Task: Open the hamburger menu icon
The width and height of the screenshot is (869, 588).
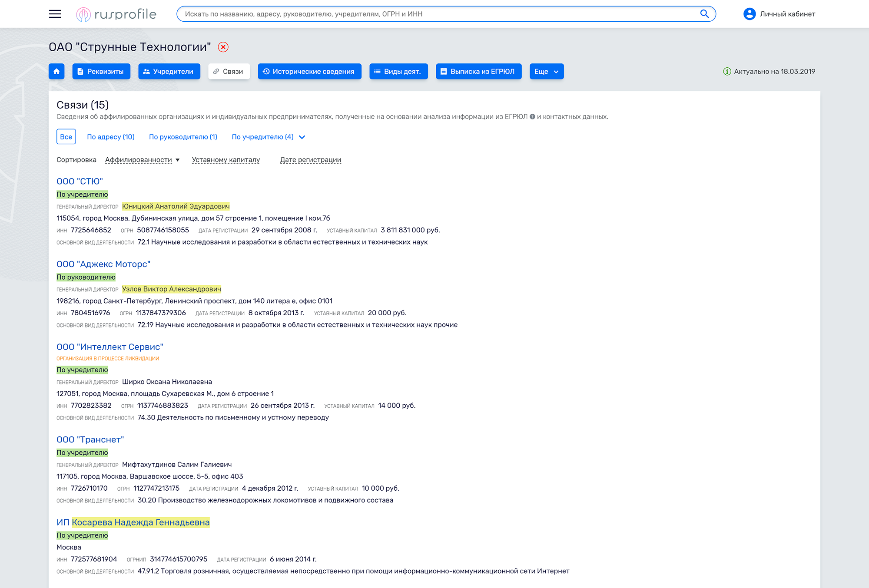Action: [55, 14]
